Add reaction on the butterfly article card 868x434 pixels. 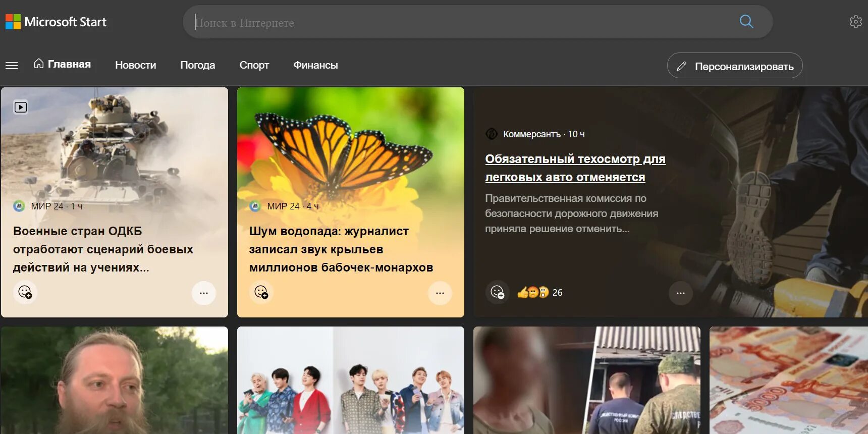[x=261, y=292]
